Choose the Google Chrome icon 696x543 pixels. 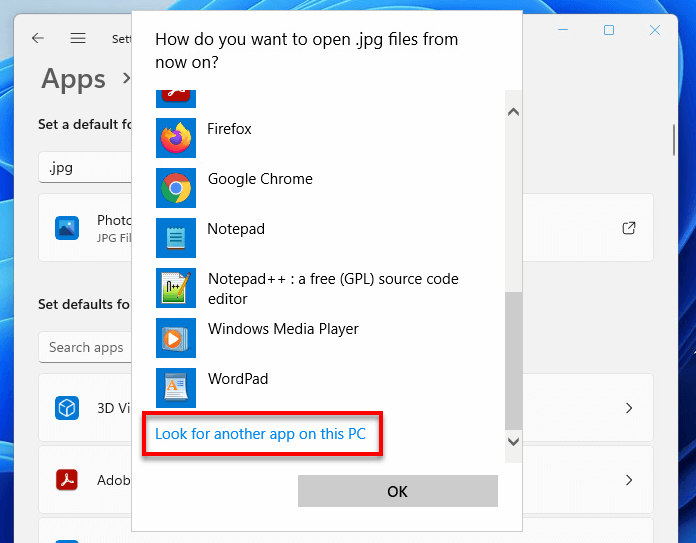tap(176, 188)
